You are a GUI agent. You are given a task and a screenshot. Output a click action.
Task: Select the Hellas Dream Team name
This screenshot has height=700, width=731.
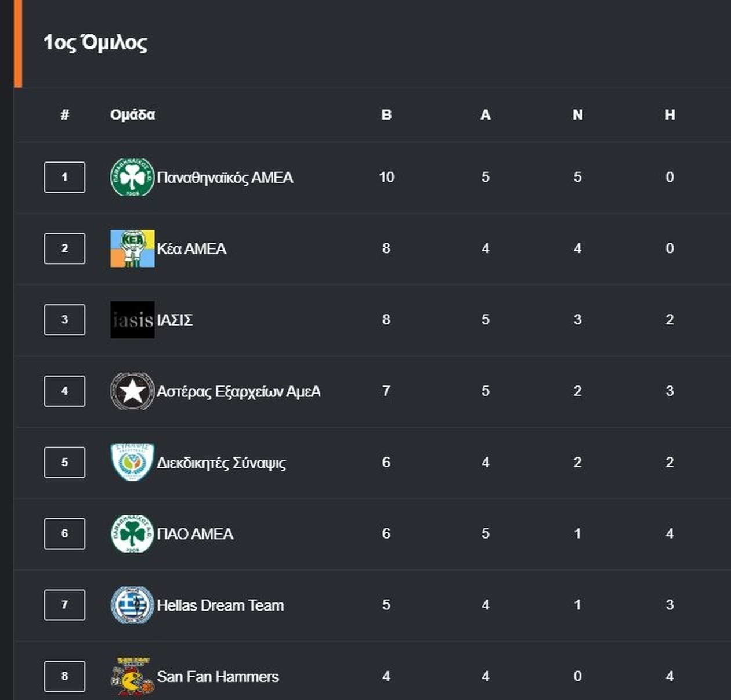pos(220,605)
